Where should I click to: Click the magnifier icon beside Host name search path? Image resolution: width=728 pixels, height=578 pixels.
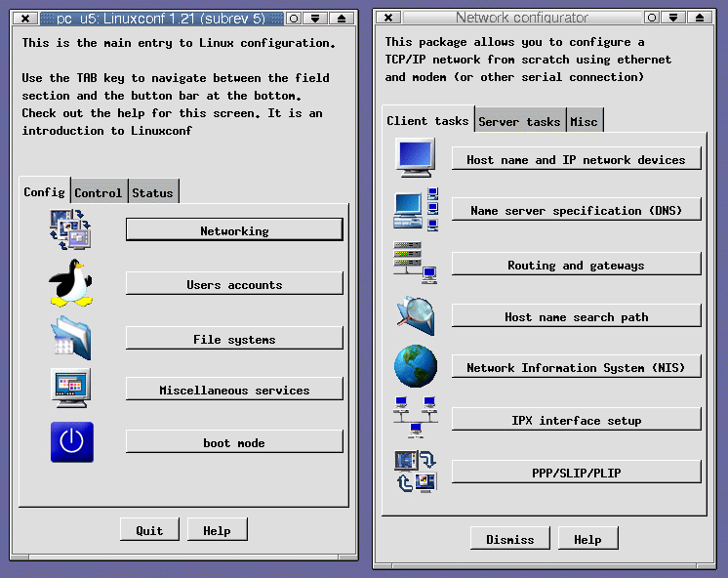416,315
